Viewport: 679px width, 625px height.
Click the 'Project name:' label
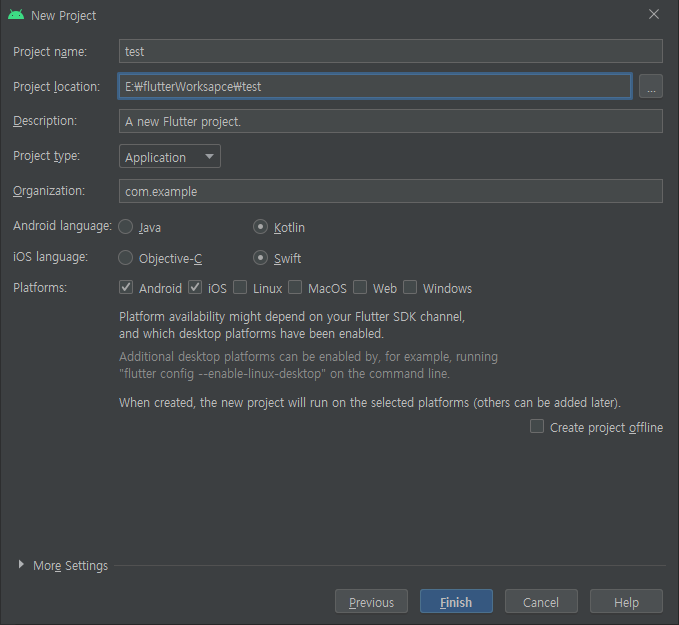[50, 52]
